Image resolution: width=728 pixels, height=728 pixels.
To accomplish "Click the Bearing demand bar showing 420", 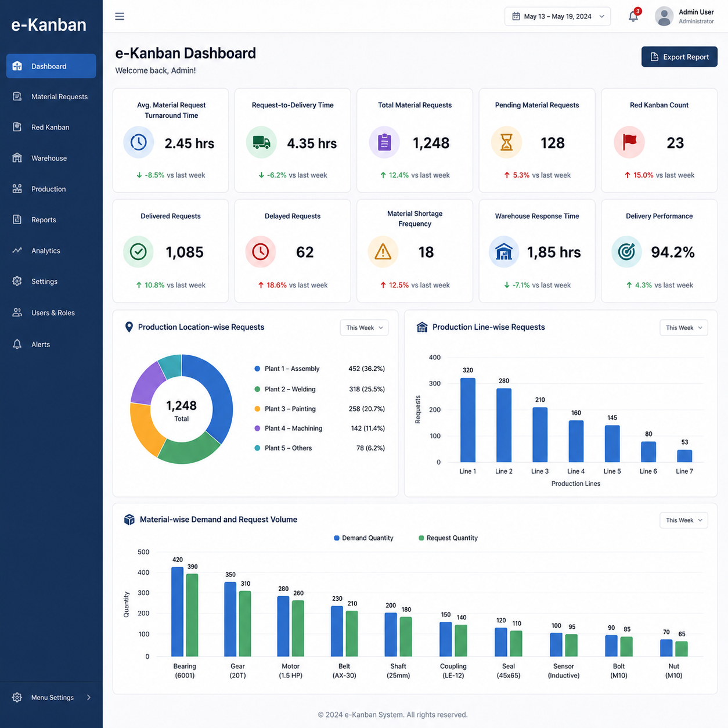I will [x=178, y=612].
